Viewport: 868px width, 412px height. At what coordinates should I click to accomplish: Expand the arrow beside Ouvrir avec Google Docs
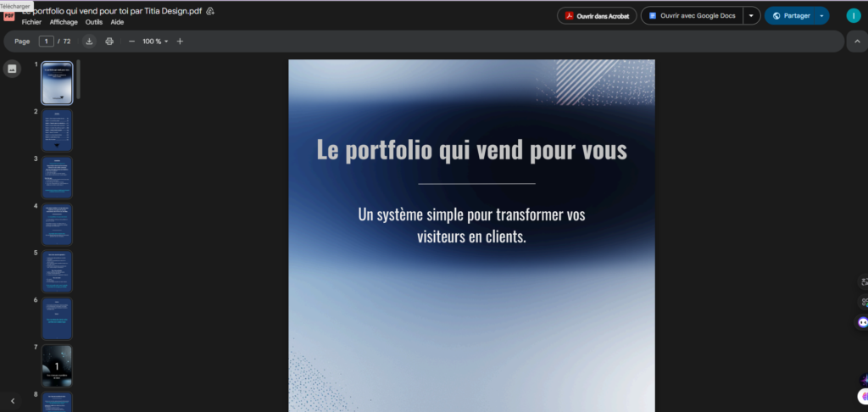(750, 15)
